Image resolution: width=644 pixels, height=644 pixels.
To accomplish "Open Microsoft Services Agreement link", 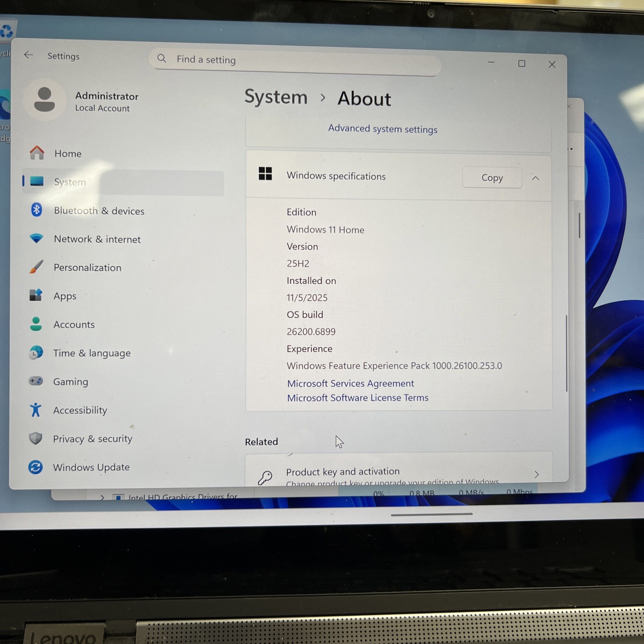I will coord(350,383).
